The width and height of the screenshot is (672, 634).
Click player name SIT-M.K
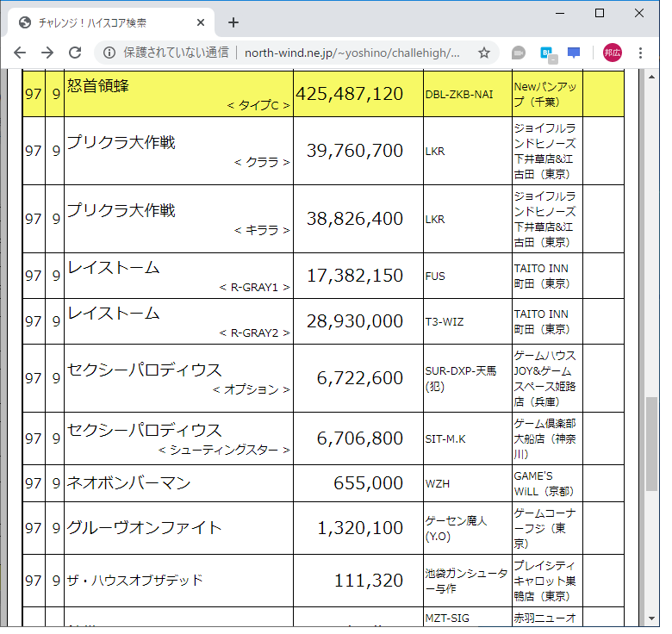[445, 439]
